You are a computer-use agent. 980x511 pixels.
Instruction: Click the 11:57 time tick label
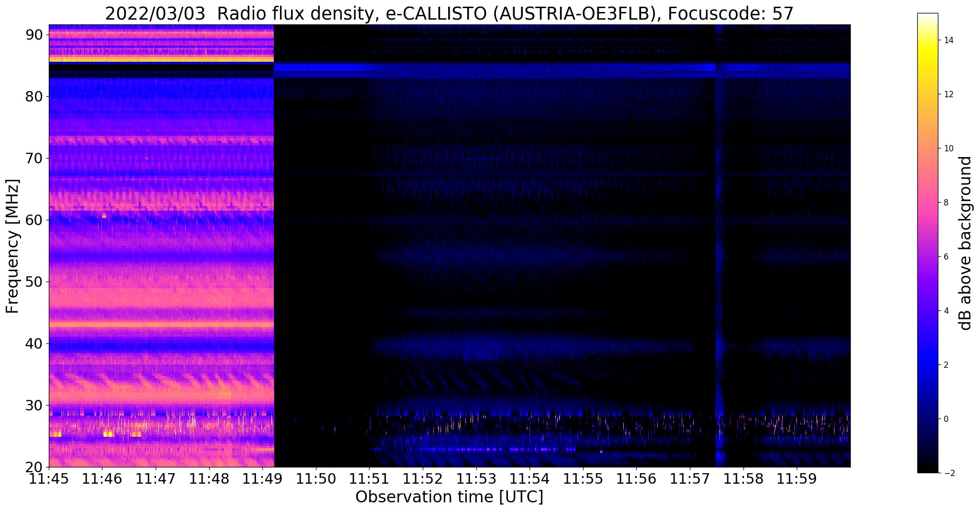click(x=690, y=478)
